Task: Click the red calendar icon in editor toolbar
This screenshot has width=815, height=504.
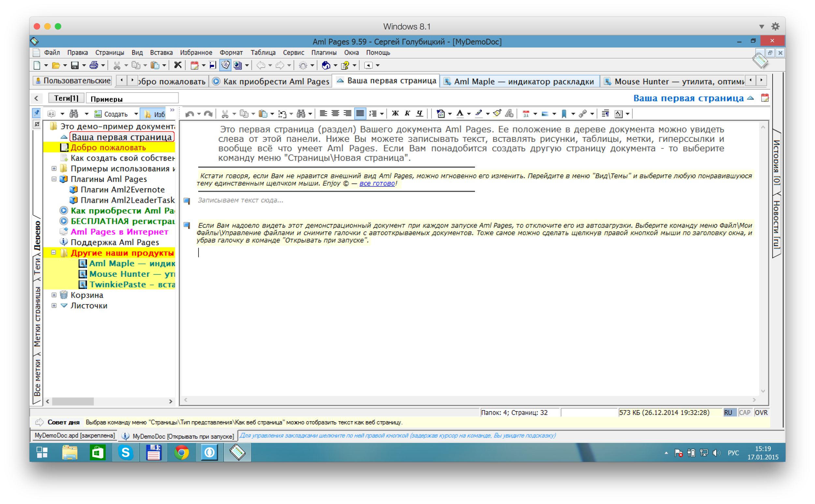Action: [526, 114]
